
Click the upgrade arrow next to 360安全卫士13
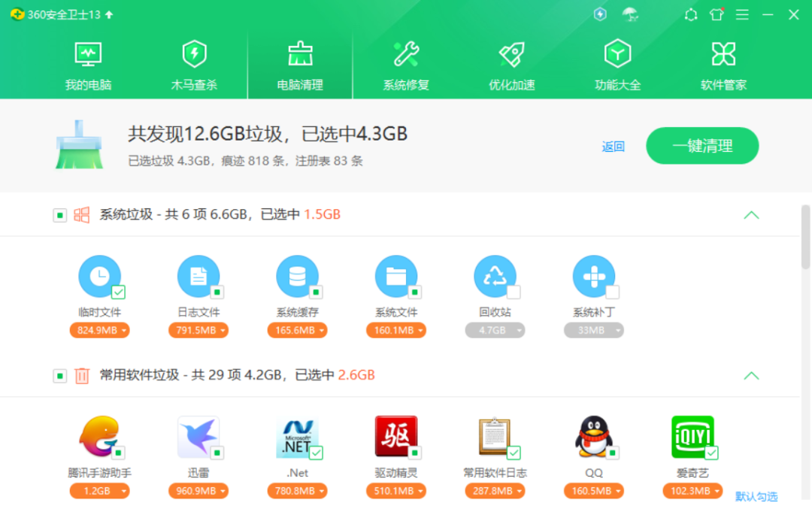(x=109, y=14)
